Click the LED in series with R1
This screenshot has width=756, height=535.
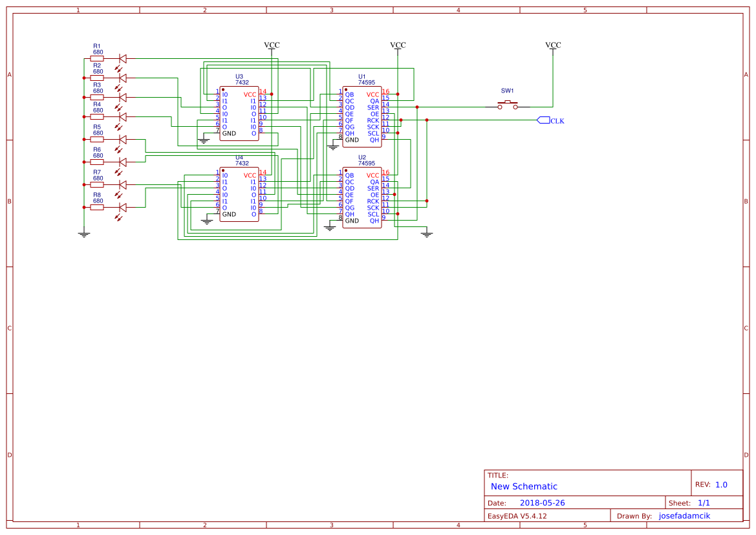pyautogui.click(x=122, y=59)
